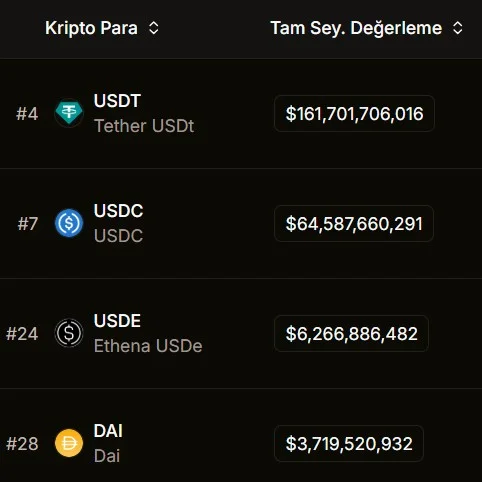Open the USDE ticker link
Viewport: 482px width, 482px height.
coord(117,321)
